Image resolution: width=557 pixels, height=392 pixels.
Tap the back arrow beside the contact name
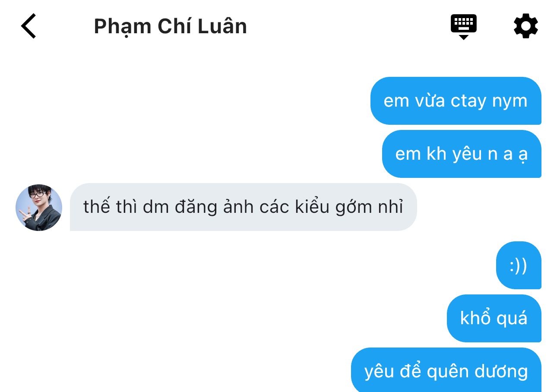tap(28, 26)
